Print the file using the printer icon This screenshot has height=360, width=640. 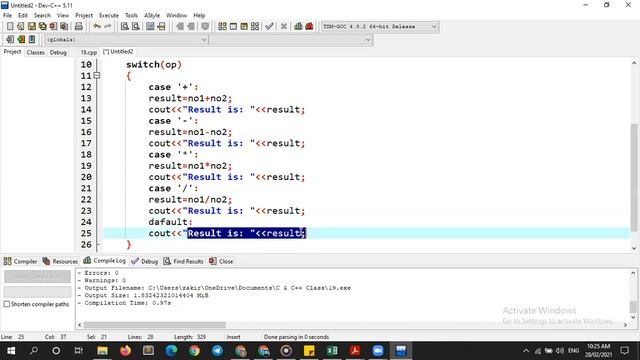click(x=78, y=27)
